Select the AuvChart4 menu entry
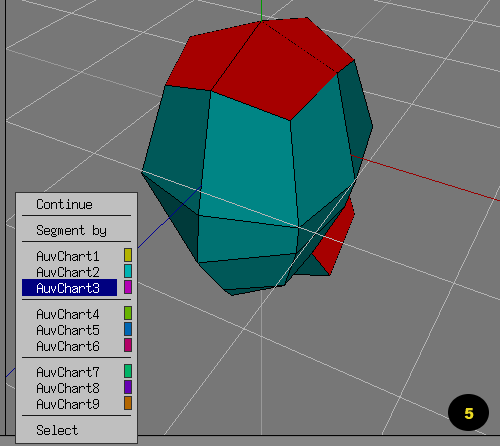The height and width of the screenshot is (446, 500). pyautogui.click(x=69, y=314)
